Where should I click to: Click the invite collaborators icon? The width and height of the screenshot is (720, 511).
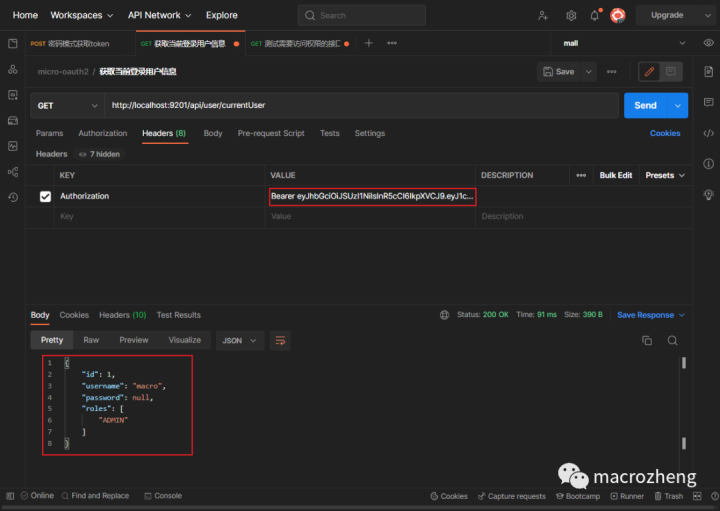[x=543, y=16]
